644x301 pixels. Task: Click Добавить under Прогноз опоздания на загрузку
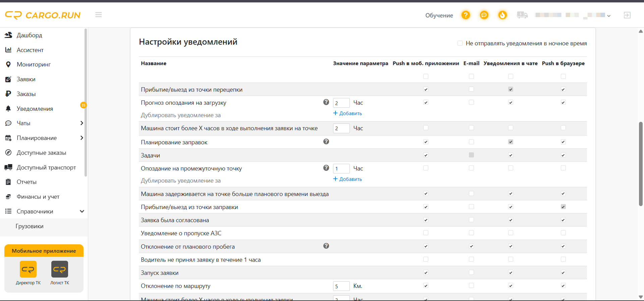point(347,113)
